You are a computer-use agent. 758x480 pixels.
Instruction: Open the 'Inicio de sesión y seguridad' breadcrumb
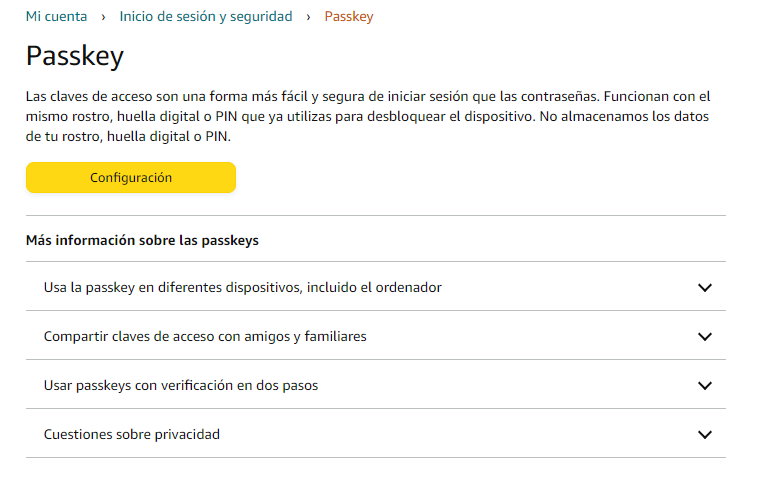pyautogui.click(x=206, y=16)
